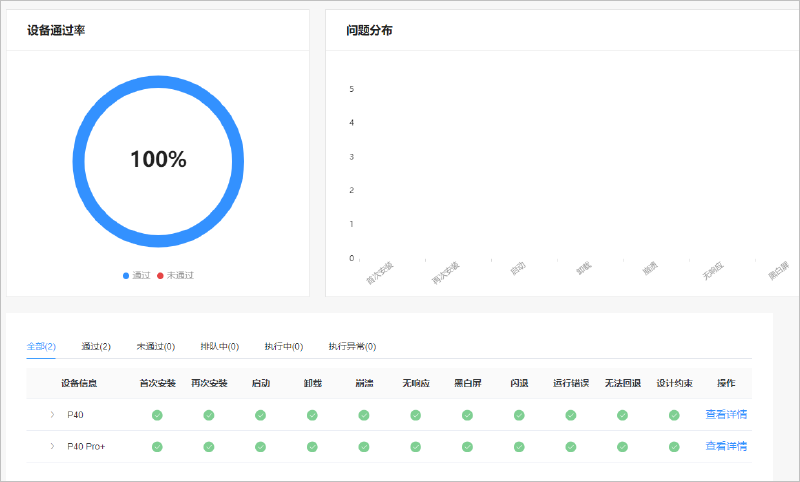The image size is (800, 482).
Task: Switch to the 全部(2) tab
Action: click(x=41, y=346)
